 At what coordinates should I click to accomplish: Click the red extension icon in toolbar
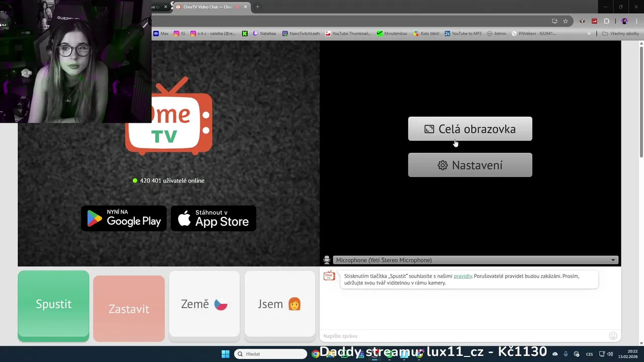594,21
